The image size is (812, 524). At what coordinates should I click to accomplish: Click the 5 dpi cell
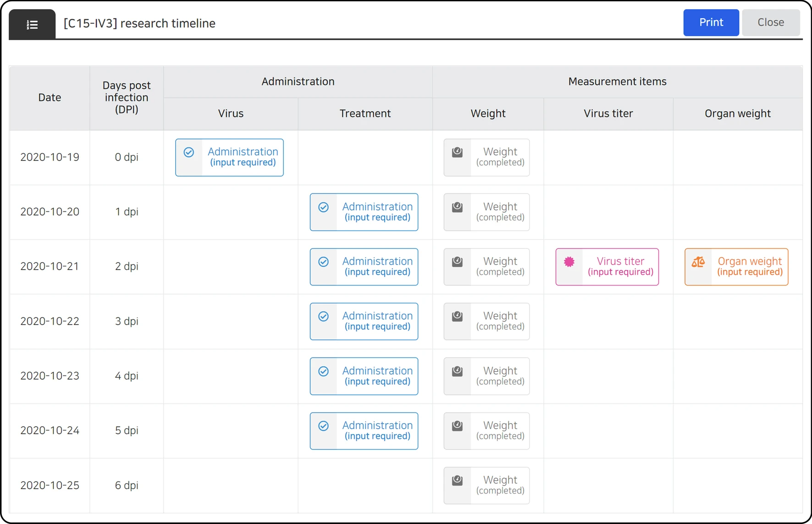[127, 430]
